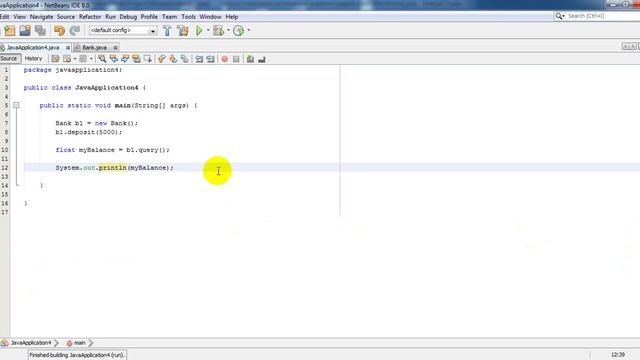The width and height of the screenshot is (640, 360).
Task: Open the Source menu
Action: pyautogui.click(x=66, y=17)
